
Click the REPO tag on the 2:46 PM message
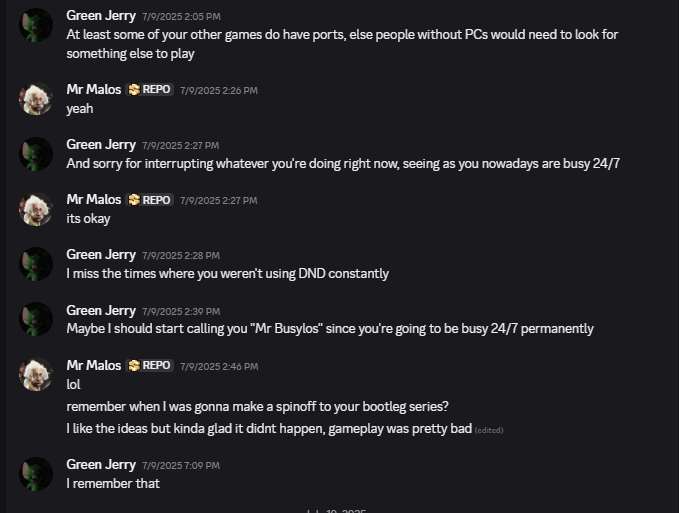[150, 365]
